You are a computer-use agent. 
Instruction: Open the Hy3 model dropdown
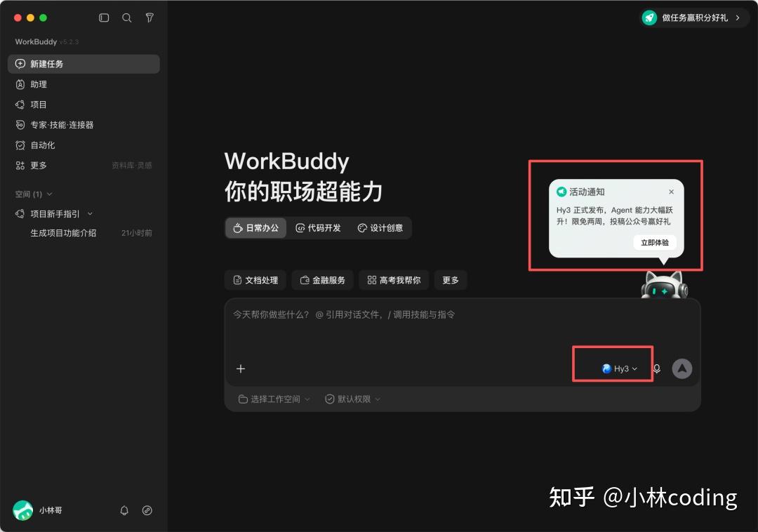619,368
